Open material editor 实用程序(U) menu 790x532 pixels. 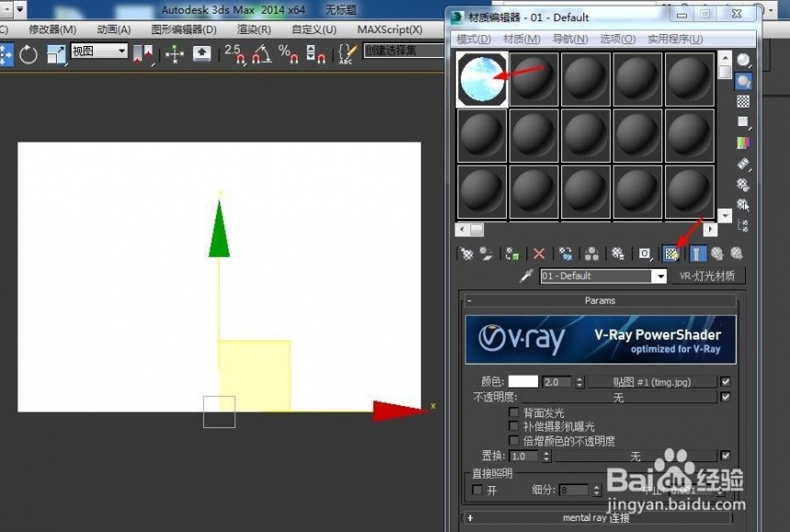click(675, 40)
